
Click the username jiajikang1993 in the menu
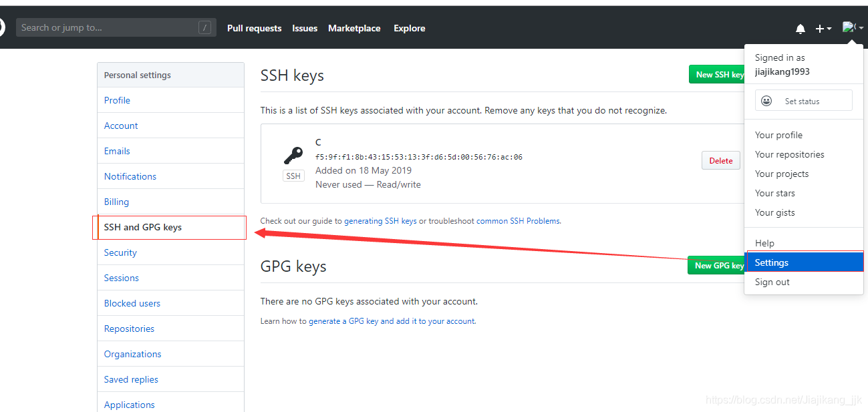click(x=782, y=71)
